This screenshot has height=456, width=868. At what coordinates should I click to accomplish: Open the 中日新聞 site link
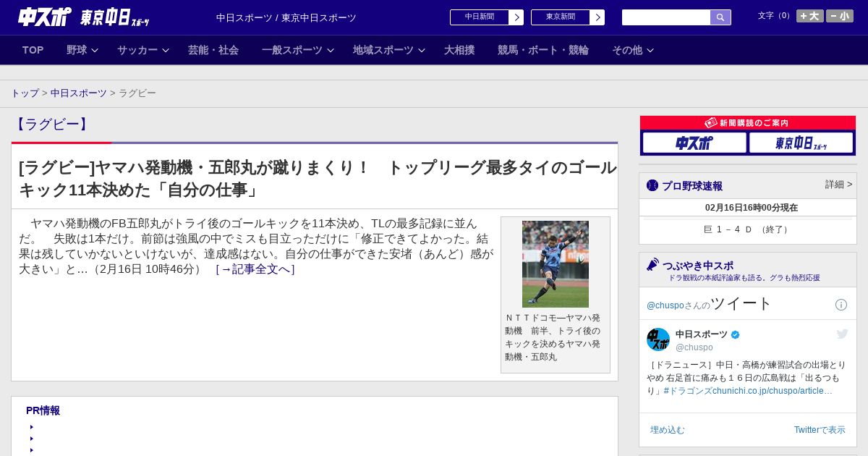[480, 17]
